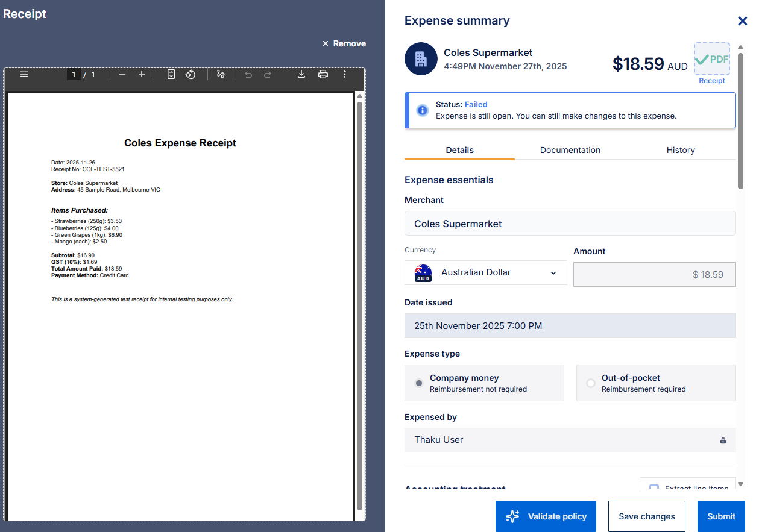759x532 pixels.
Task: Click the fit to page icon
Action: 171,74
